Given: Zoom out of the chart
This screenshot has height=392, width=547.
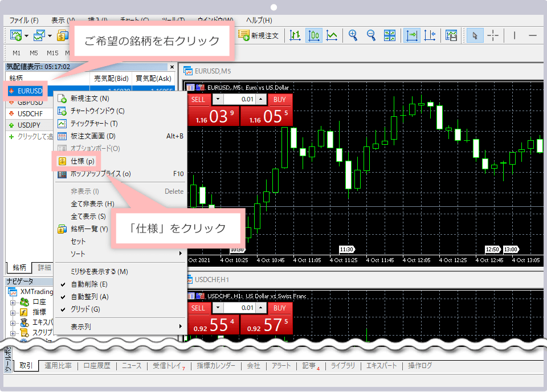Looking at the screenshot, I should (x=372, y=35).
